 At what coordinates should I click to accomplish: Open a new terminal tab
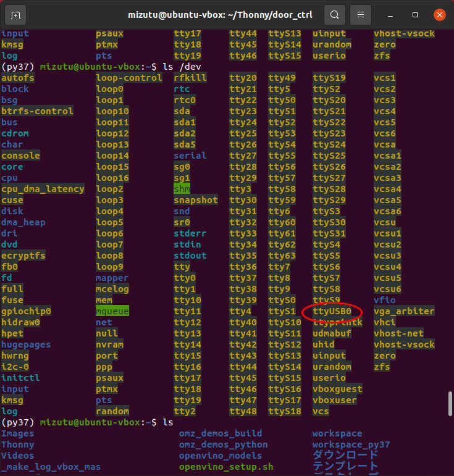tap(15, 14)
